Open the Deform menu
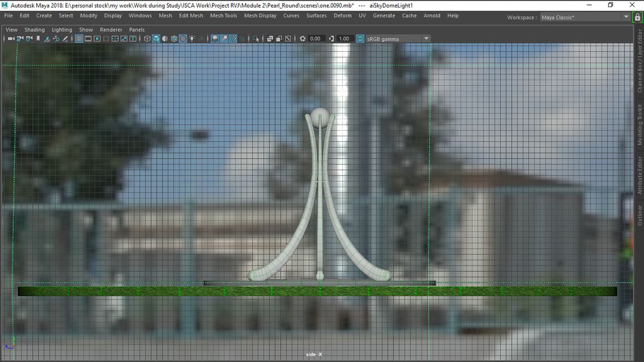Screen dimensions: 644x362 (342, 16)
